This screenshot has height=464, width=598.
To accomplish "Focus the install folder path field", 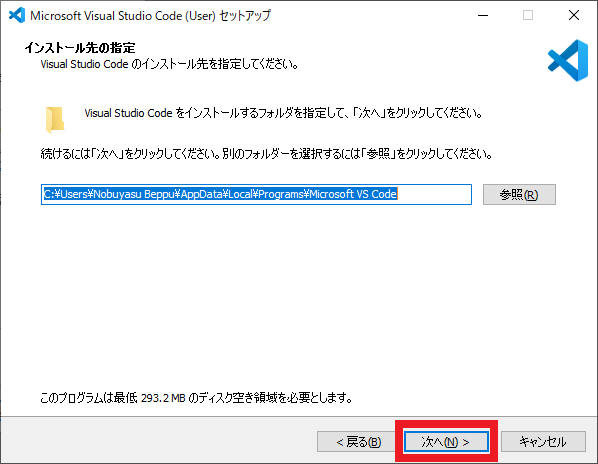I will pyautogui.click(x=256, y=194).
